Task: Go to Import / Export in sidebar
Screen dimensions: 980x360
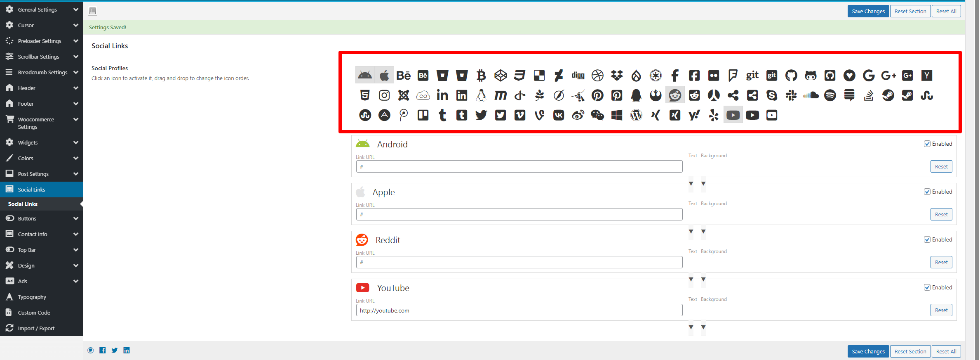Action: tap(36, 328)
